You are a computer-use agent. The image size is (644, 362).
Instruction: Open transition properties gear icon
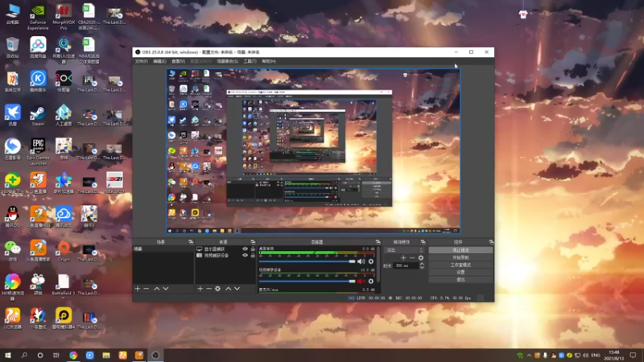pos(420,257)
